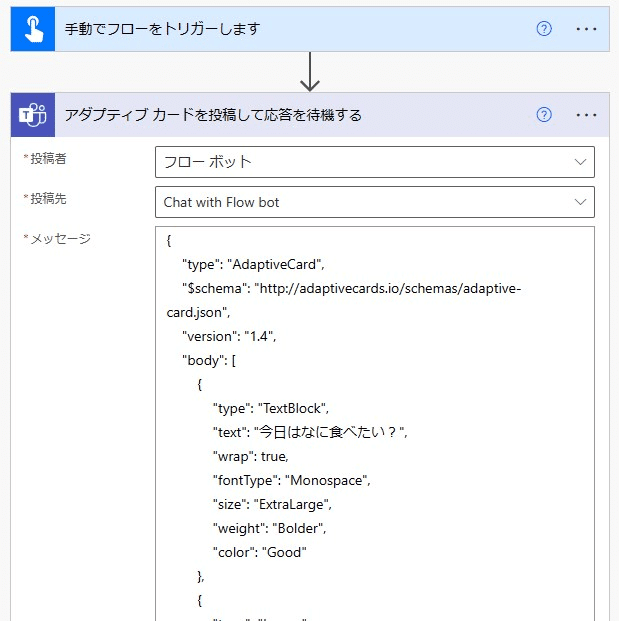Viewport: 619px width, 621px height.
Task: Click the "wrap": true line
Action: pos(251,456)
